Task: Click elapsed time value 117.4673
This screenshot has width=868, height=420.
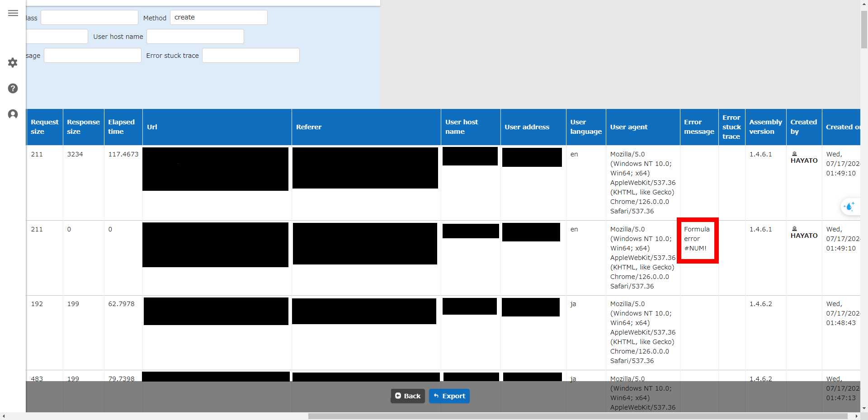Action: [123, 154]
